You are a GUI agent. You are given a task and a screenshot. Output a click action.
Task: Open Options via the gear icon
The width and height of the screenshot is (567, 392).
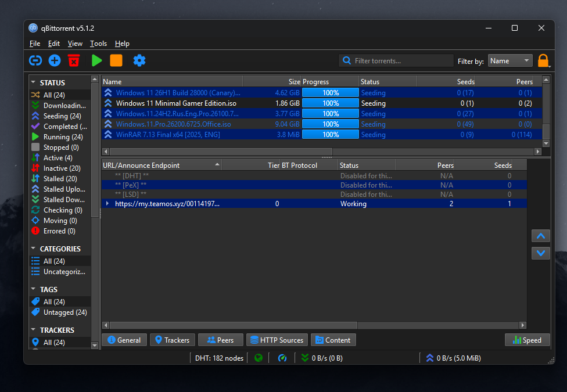click(x=139, y=60)
